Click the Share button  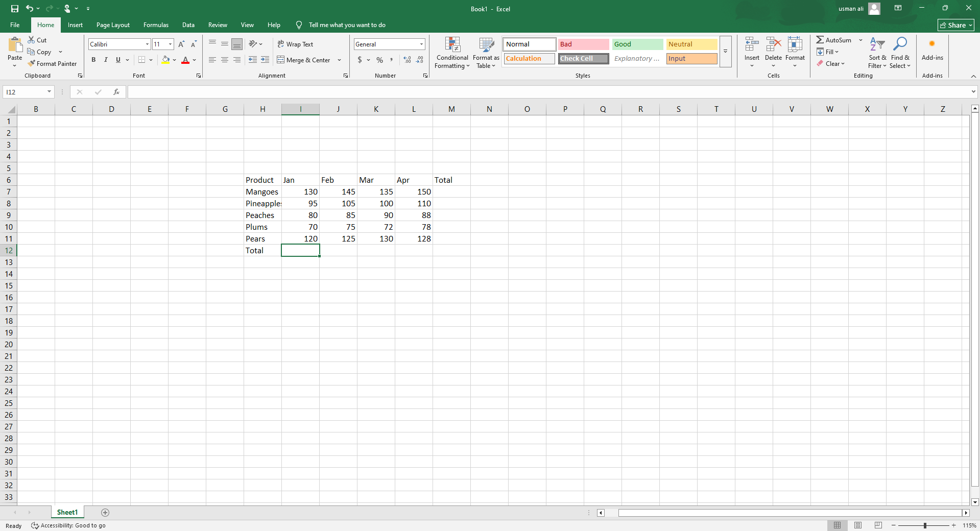click(956, 25)
